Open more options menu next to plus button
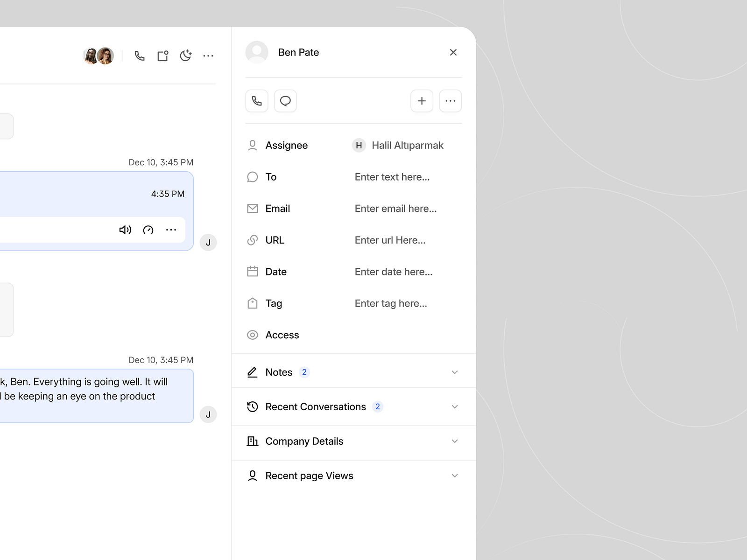 [x=450, y=101]
